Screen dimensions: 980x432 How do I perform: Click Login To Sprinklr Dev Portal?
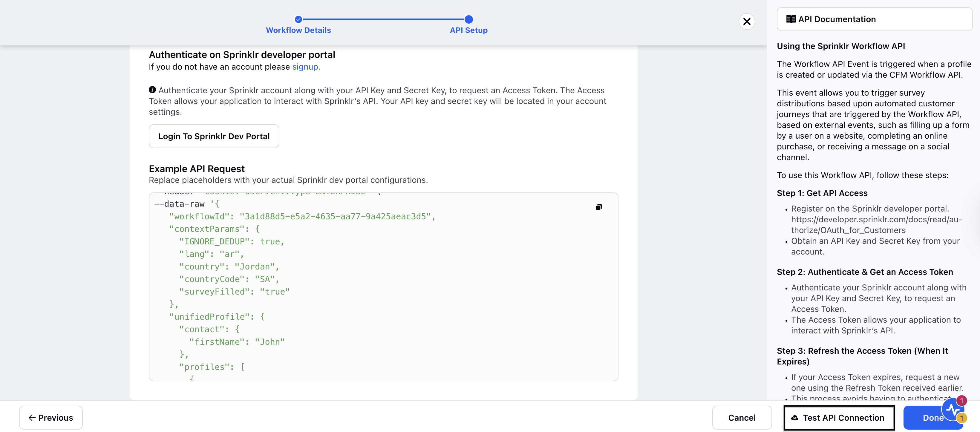coord(214,136)
